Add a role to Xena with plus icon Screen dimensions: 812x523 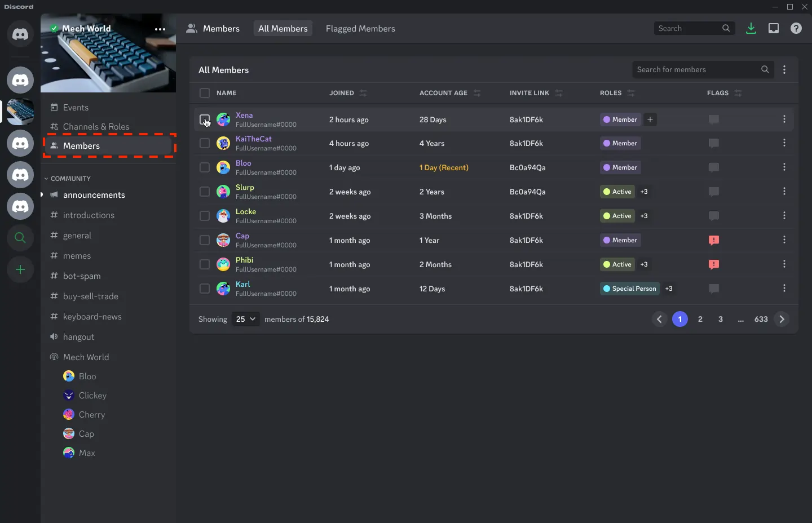click(x=650, y=119)
